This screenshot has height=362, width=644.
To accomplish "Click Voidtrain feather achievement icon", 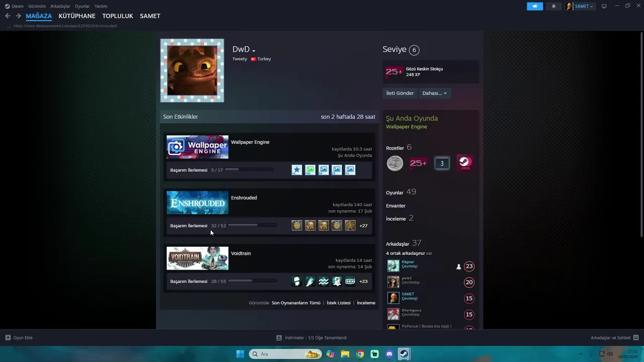I will point(310,282).
